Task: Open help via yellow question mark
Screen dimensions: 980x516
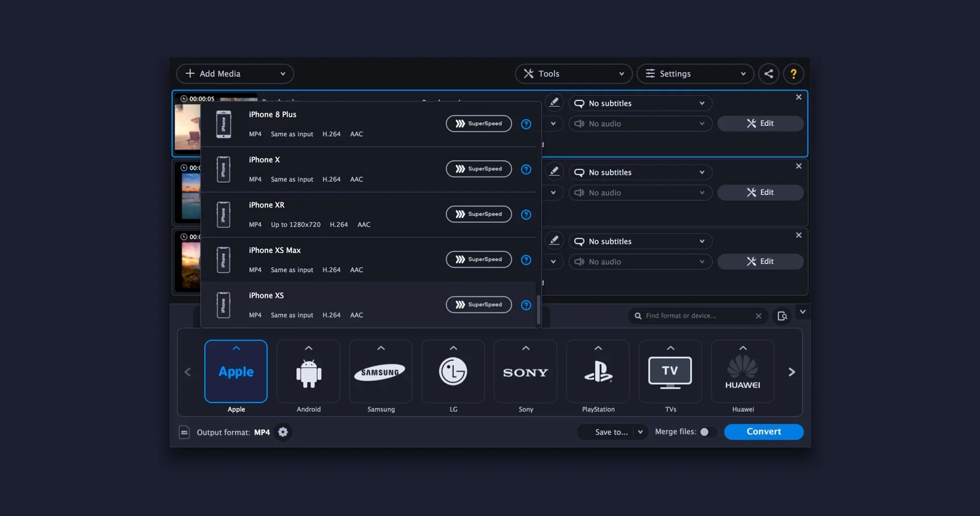Action: (793, 74)
